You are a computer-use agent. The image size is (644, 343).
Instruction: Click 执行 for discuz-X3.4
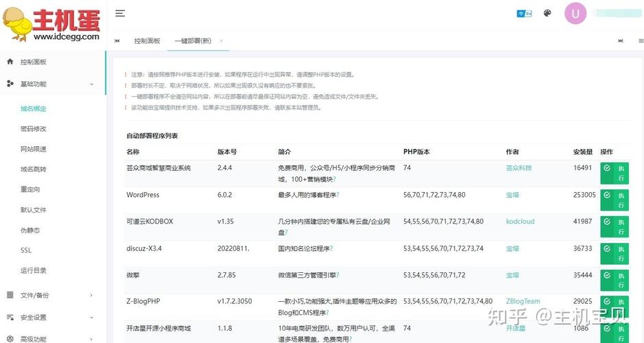tap(615, 253)
